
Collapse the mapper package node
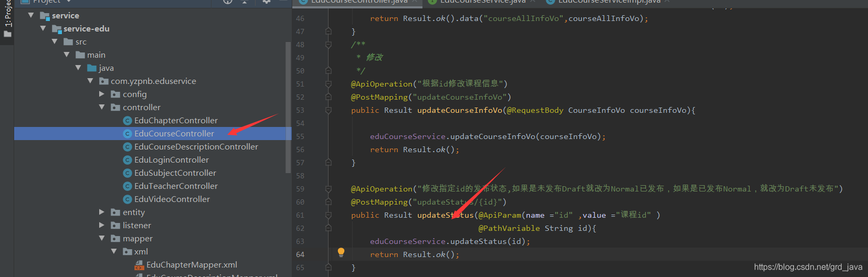102,239
